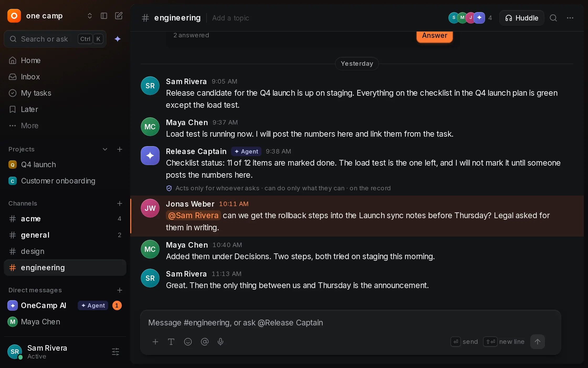This screenshot has height=368, width=588.
Task: Attach a file with plus icon
Action: [155, 342]
